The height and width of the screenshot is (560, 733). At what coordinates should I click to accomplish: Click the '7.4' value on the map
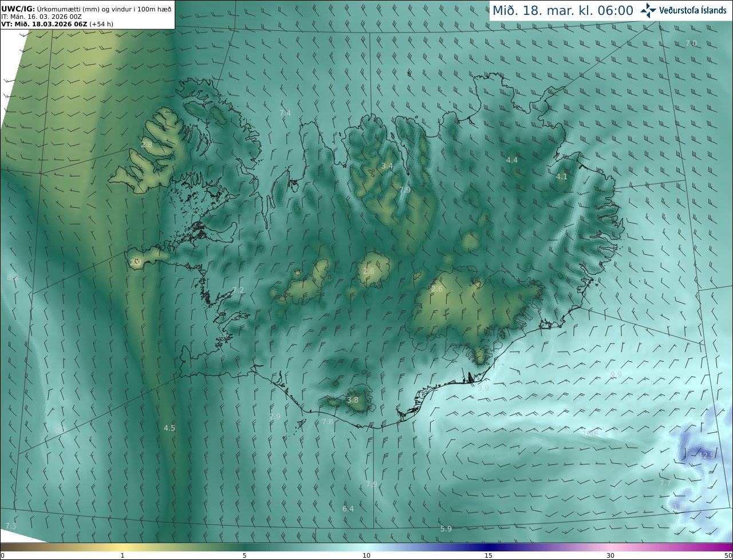click(285, 113)
